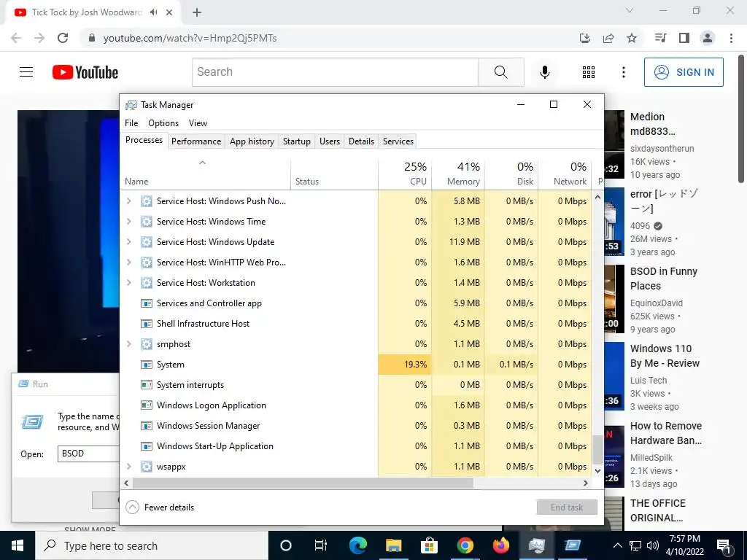Click the Chrome address bar URL
Image resolution: width=747 pixels, height=560 pixels.
(190, 38)
